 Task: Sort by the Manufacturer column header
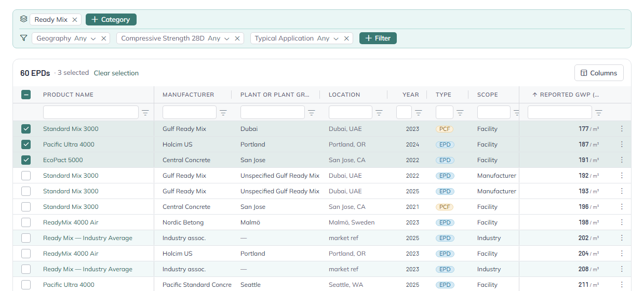[x=188, y=95]
